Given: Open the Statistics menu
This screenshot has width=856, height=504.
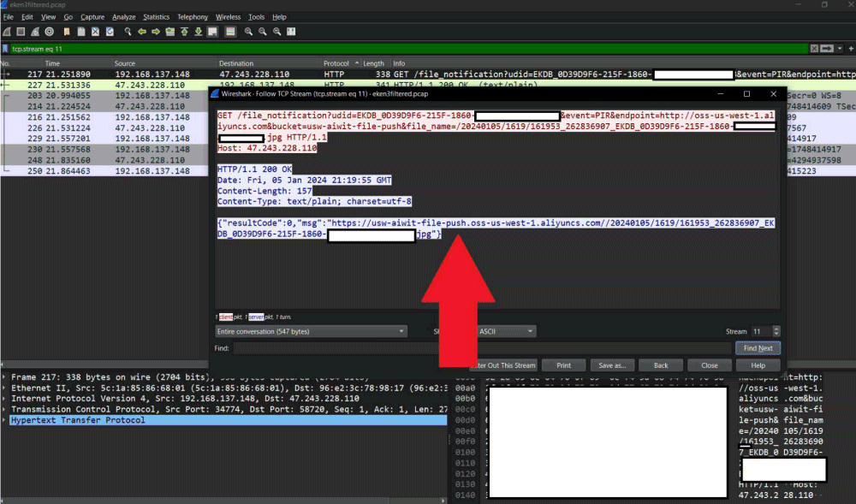Looking at the screenshot, I should [156, 17].
